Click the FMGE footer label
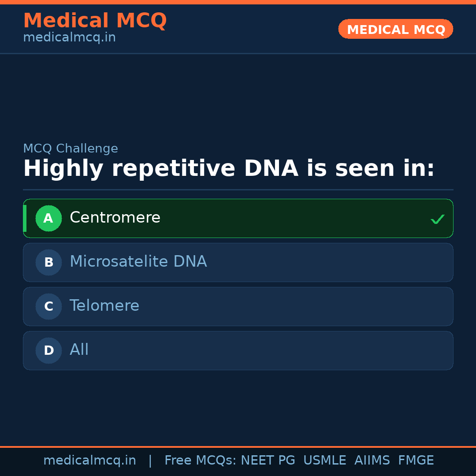 [x=416, y=461]
